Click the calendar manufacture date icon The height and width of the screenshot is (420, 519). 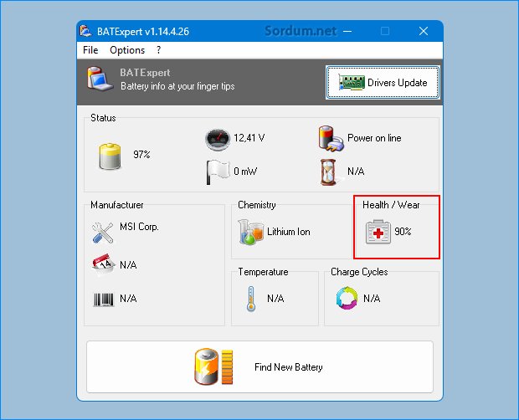click(104, 265)
